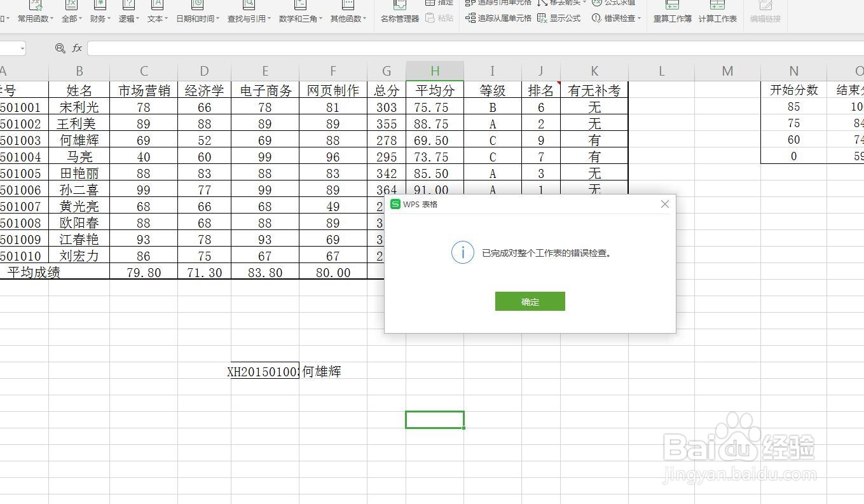
Task: Open the 文本 text functions dropdown
Action: (157, 12)
